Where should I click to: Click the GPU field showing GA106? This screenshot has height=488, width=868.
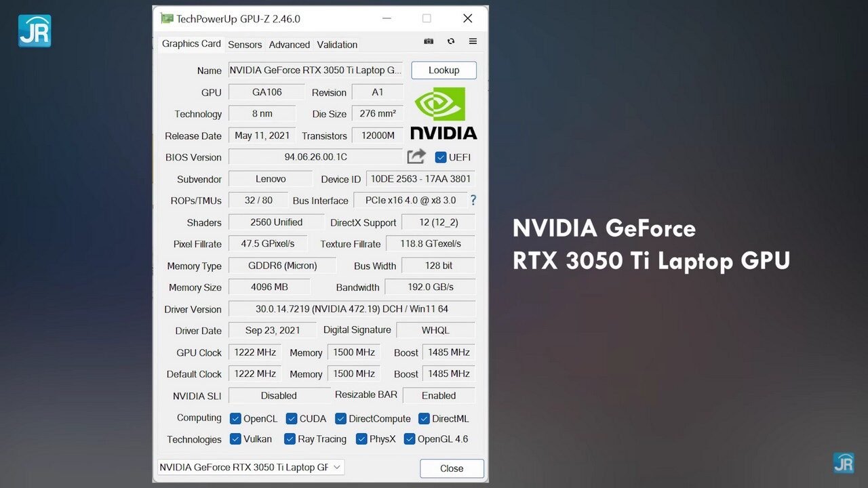coord(267,92)
